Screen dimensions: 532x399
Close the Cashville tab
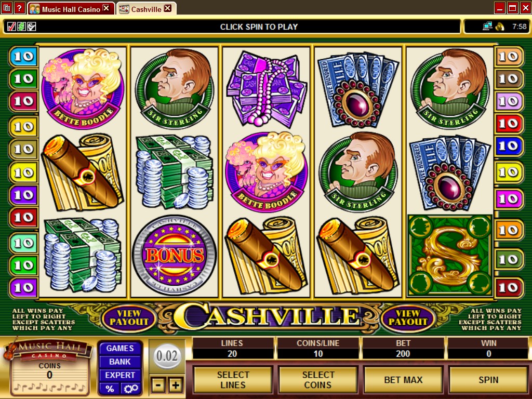[168, 8]
